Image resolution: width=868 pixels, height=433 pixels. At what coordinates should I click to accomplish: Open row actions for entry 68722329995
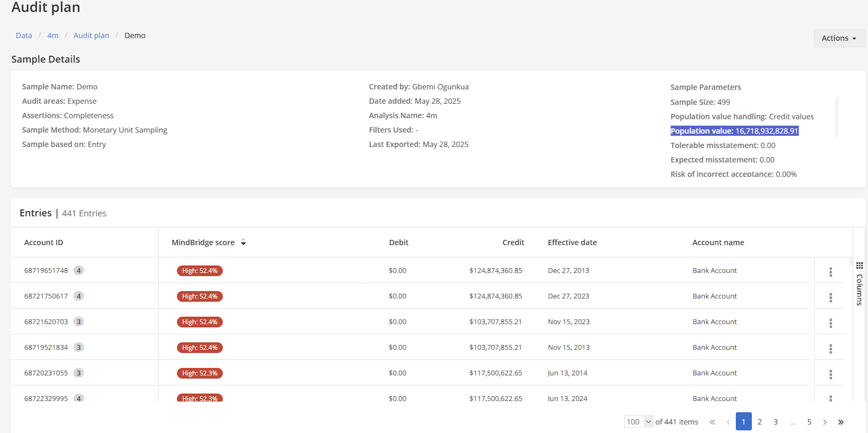pyautogui.click(x=831, y=398)
